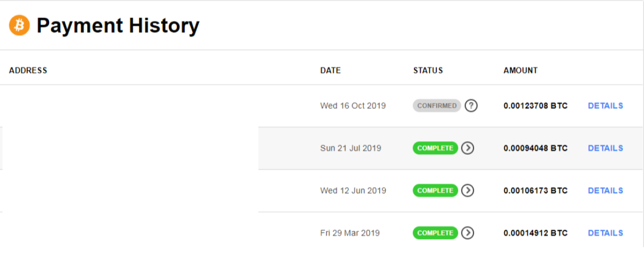The image size is (644, 267).
Task: Open DETAILS for the 0.00094048 BTC payment
Action: (605, 148)
